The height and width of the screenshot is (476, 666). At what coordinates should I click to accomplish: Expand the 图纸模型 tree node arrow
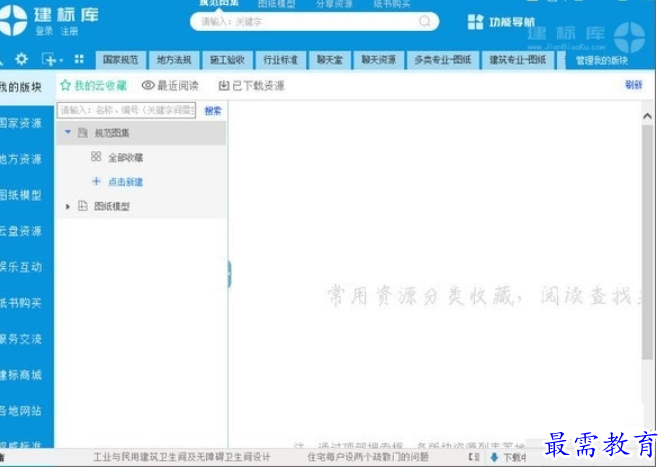tap(68, 206)
